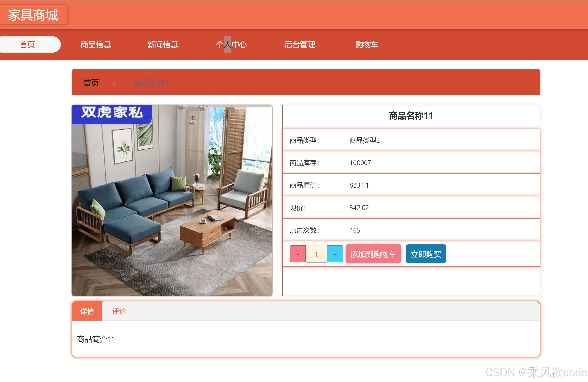Click the quantity input field

coord(316,254)
